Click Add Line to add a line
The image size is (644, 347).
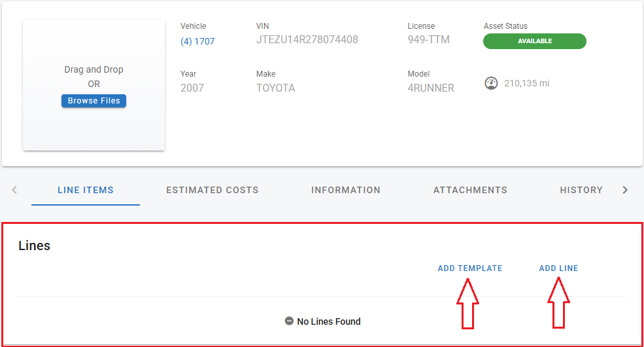(558, 268)
